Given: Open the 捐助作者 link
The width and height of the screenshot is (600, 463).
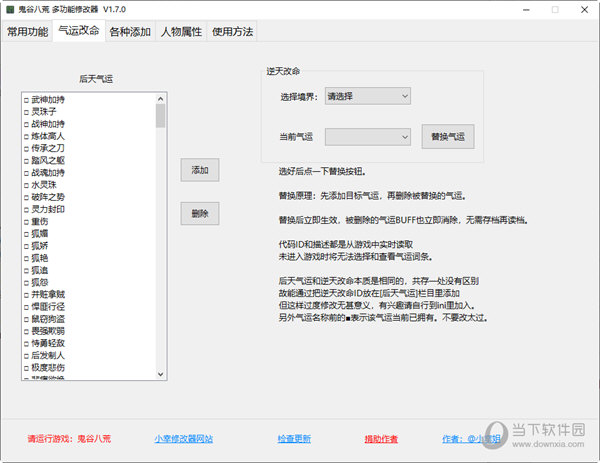Looking at the screenshot, I should 381,439.
